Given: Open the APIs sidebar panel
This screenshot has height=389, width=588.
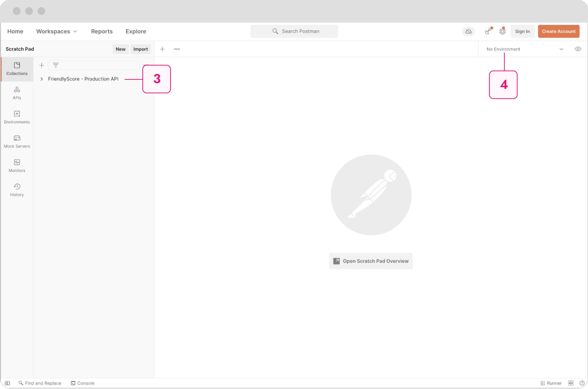Looking at the screenshot, I should (17, 93).
